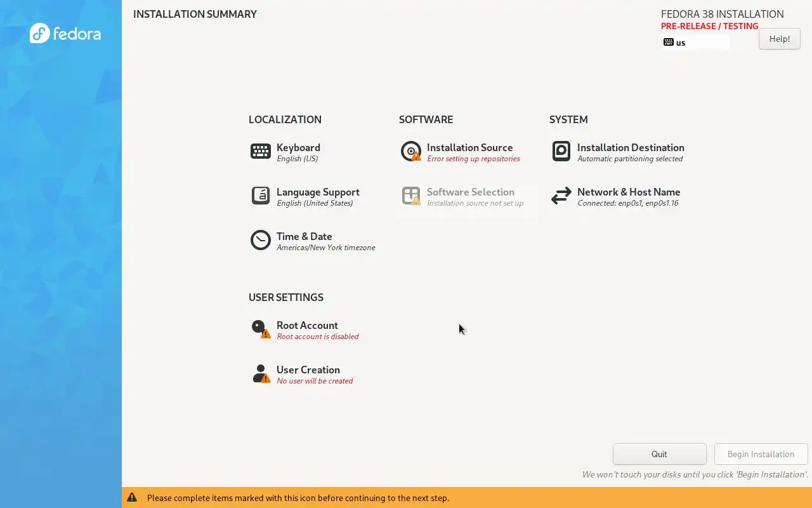This screenshot has height=508, width=812.
Task: Click the Quit button
Action: click(659, 454)
